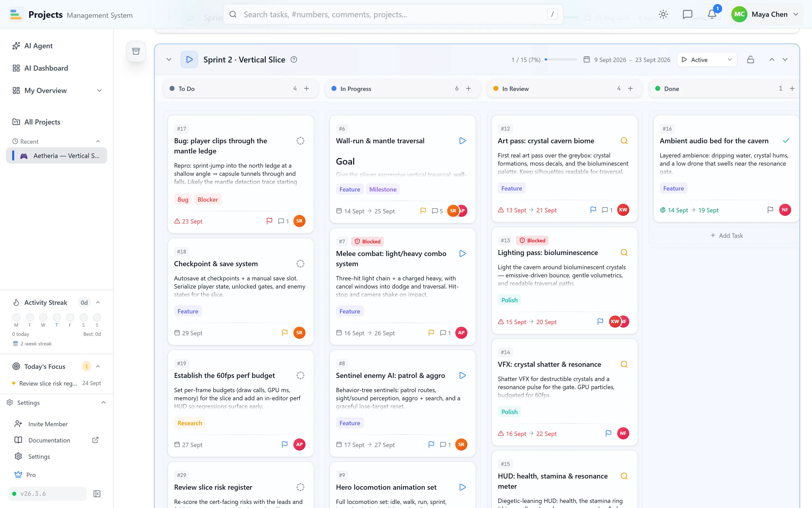This screenshot has height=508, width=812.
Task: Click play status icon on Sentinel AI task
Action: (x=462, y=375)
